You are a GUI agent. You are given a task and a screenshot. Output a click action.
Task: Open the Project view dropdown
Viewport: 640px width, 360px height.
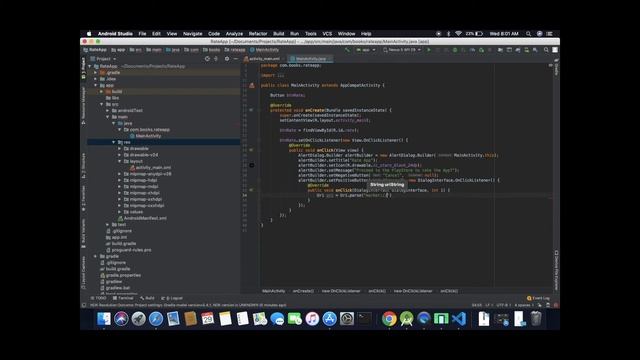[103, 59]
